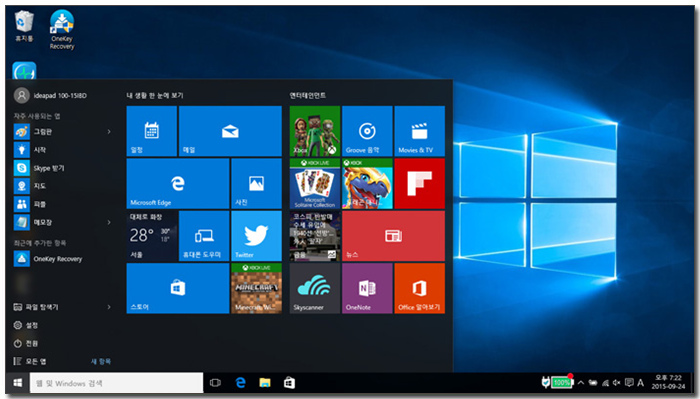Open Edge from the taskbar
This screenshot has width=700, height=399.
pyautogui.click(x=241, y=383)
